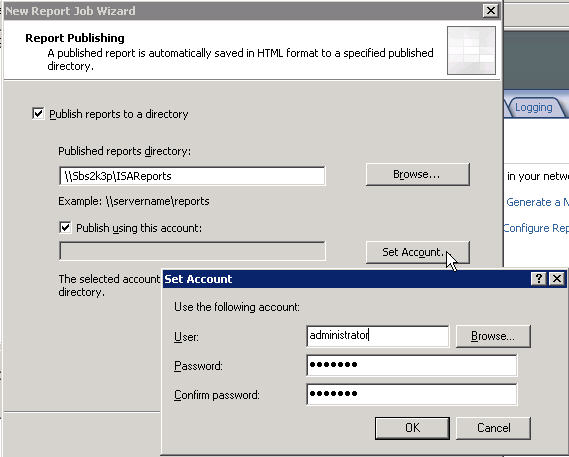
Task: Click Browse next to reports directory
Action: pyautogui.click(x=418, y=174)
